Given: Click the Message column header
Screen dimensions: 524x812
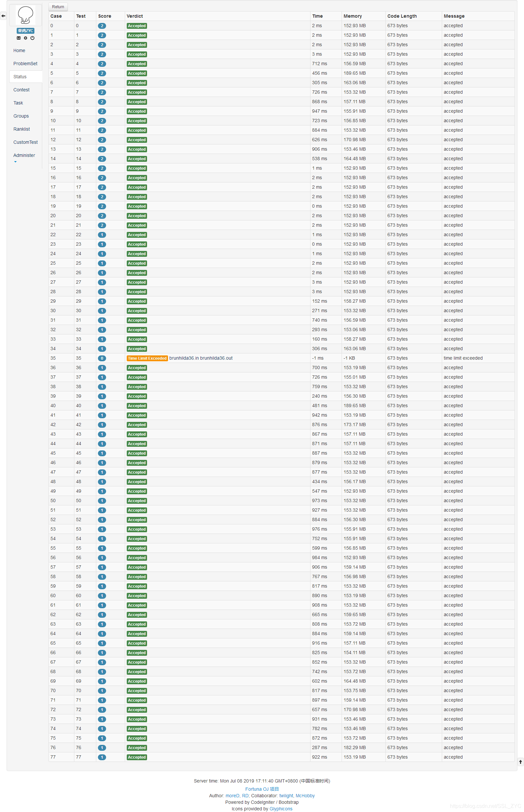Looking at the screenshot, I should [454, 16].
